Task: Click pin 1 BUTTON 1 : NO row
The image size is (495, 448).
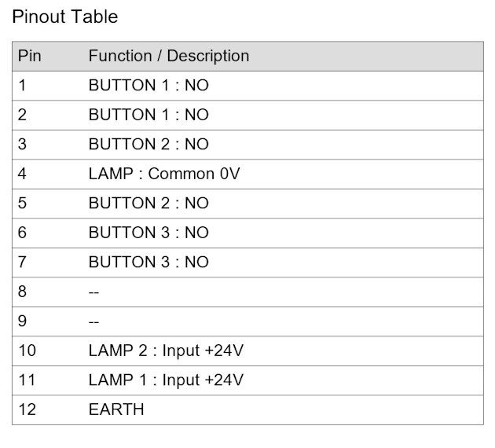Action: click(247, 86)
